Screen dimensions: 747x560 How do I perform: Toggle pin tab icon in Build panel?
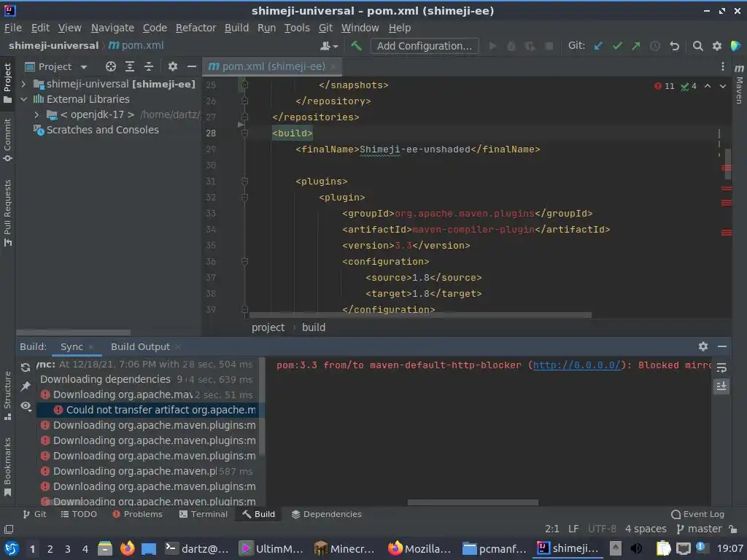[26, 386]
